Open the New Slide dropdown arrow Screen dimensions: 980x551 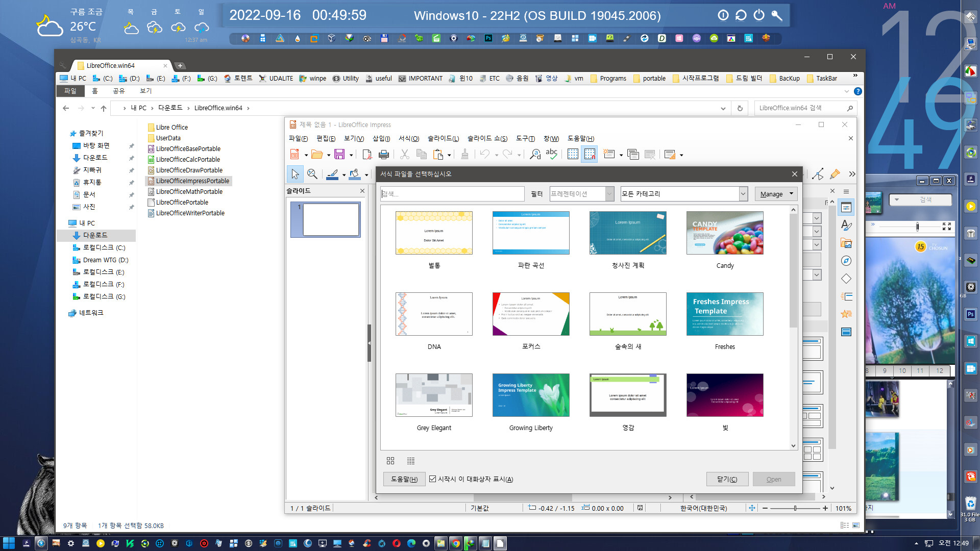621,155
